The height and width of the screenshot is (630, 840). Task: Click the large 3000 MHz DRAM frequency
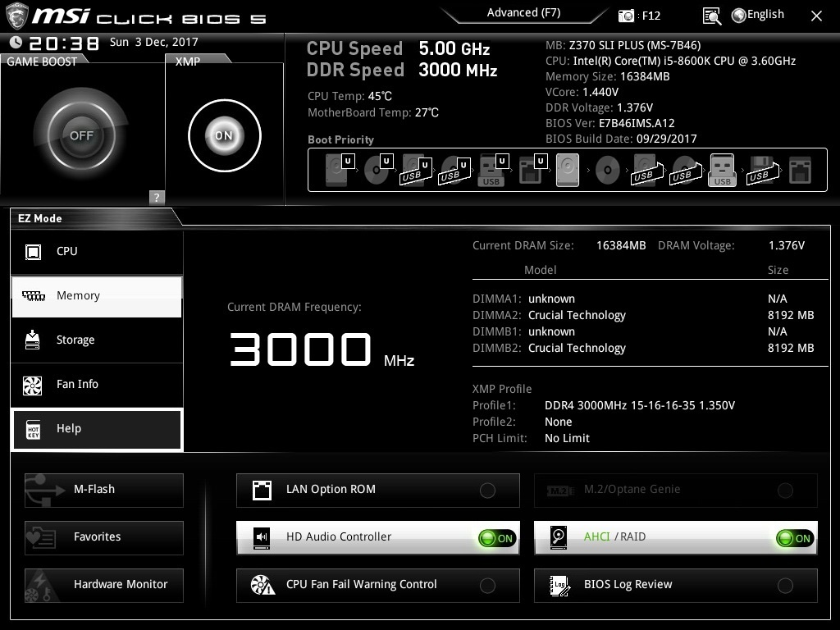tap(322, 349)
